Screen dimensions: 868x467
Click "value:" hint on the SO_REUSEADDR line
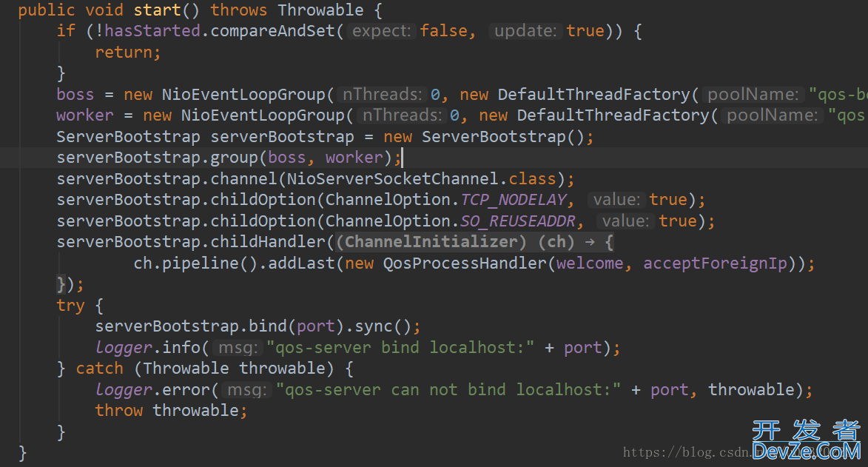coord(625,221)
